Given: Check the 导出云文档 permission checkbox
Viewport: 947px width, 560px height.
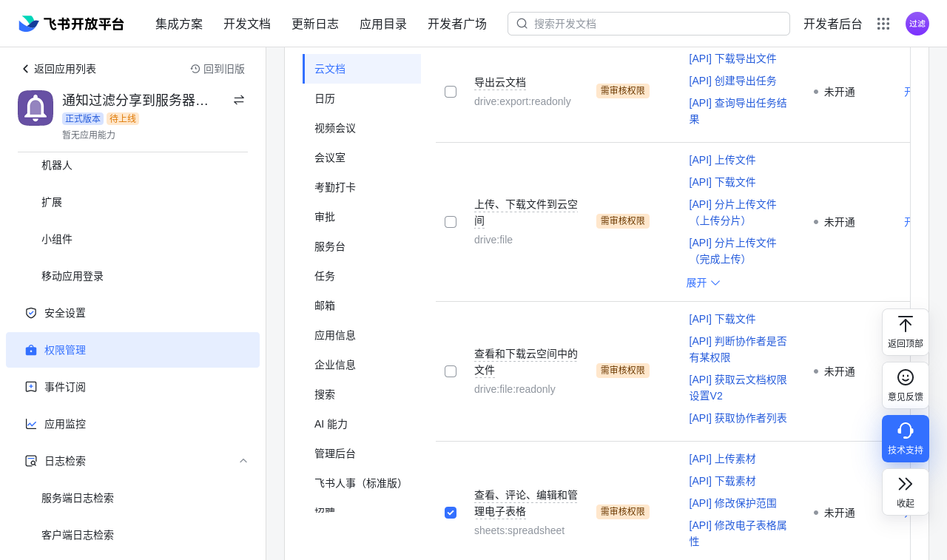Looking at the screenshot, I should tap(451, 92).
